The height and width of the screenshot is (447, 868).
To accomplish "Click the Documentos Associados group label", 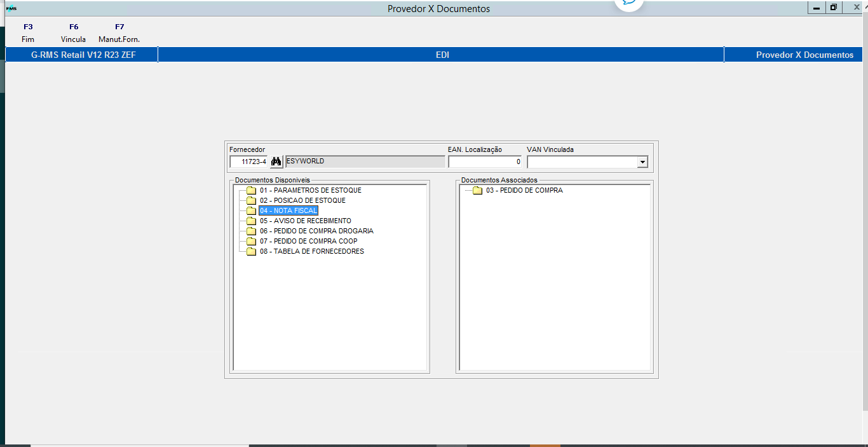I will click(x=499, y=181).
